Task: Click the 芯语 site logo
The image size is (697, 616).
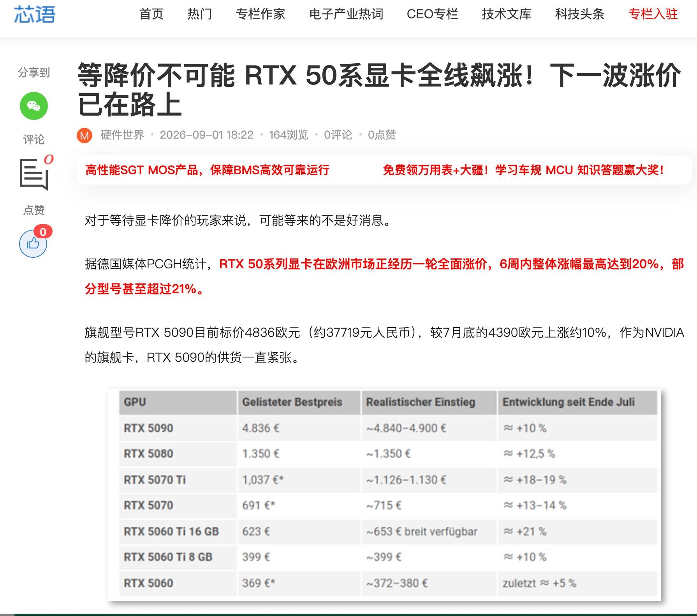Action: click(x=35, y=14)
